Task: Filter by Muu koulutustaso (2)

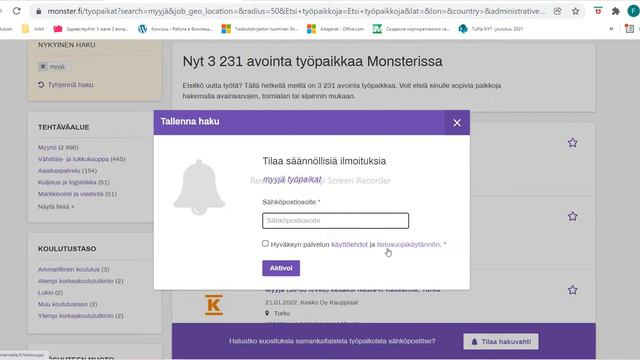Action: [67, 304]
